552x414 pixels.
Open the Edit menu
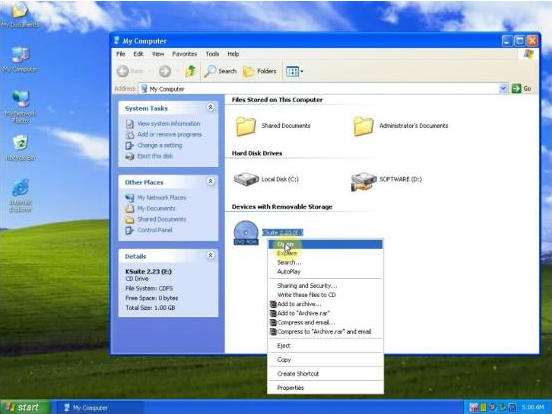tap(138, 54)
